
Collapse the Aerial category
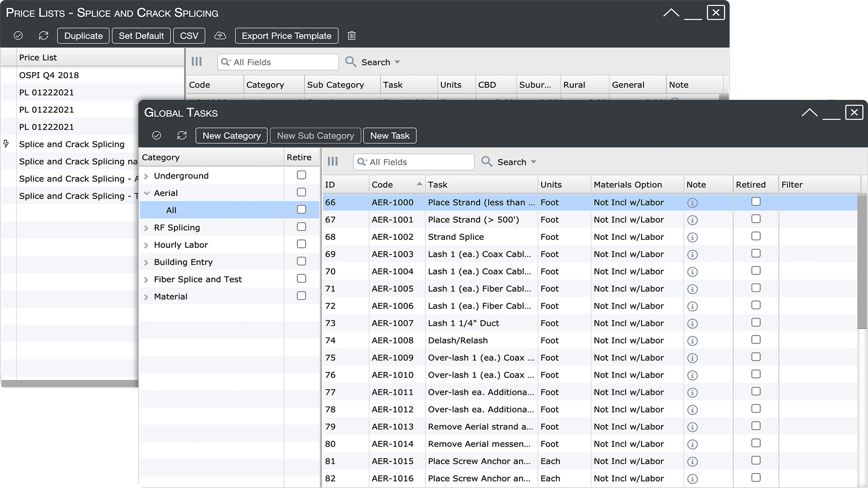146,193
